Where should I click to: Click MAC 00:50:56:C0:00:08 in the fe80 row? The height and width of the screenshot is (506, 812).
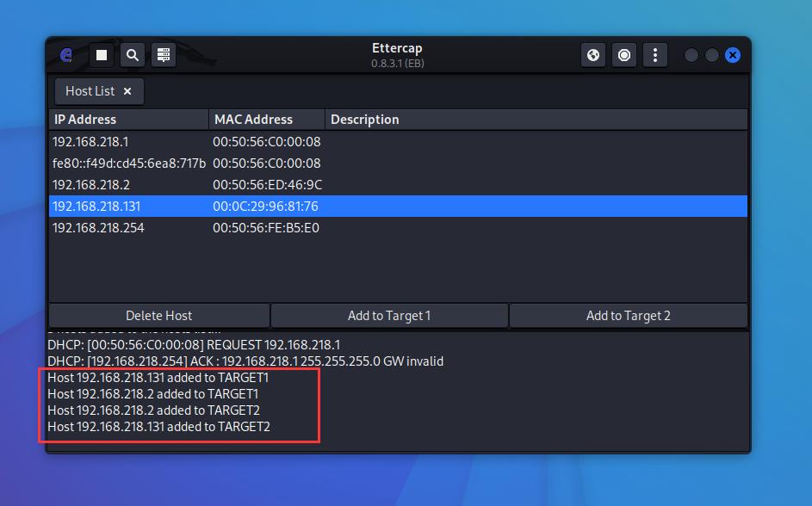click(x=267, y=164)
